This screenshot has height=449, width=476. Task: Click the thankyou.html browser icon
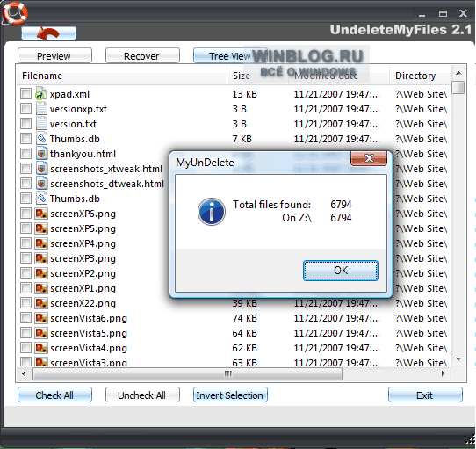[x=41, y=154]
